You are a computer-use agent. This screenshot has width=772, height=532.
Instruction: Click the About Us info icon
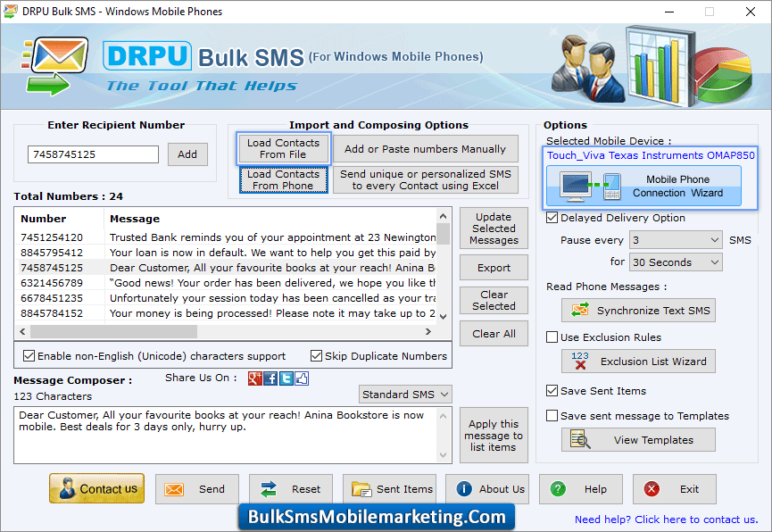click(x=464, y=488)
